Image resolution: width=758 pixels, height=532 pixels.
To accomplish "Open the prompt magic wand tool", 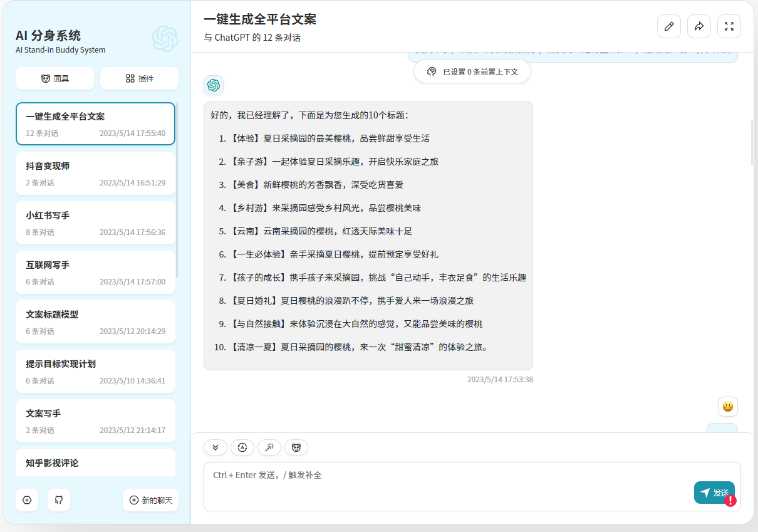I will pyautogui.click(x=269, y=447).
